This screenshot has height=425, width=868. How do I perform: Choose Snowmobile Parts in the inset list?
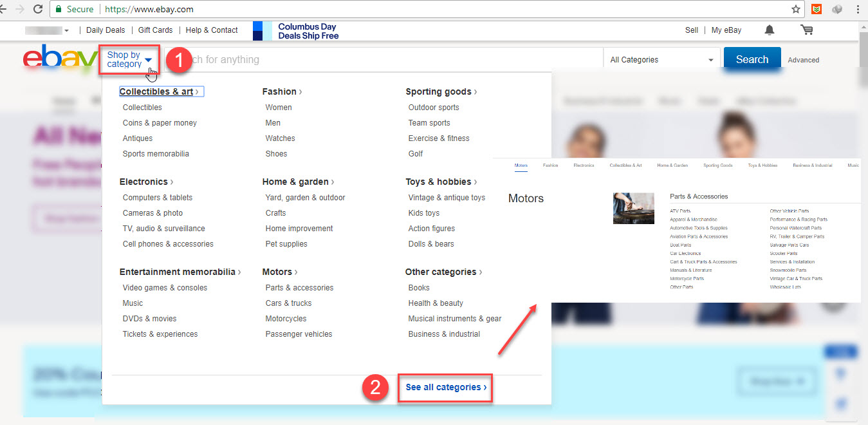point(788,270)
